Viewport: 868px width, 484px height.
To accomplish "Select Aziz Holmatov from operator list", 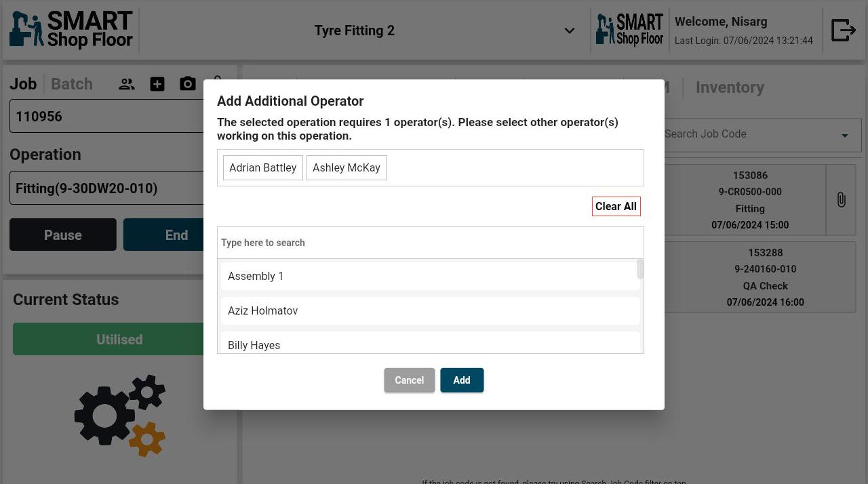I will pos(430,311).
